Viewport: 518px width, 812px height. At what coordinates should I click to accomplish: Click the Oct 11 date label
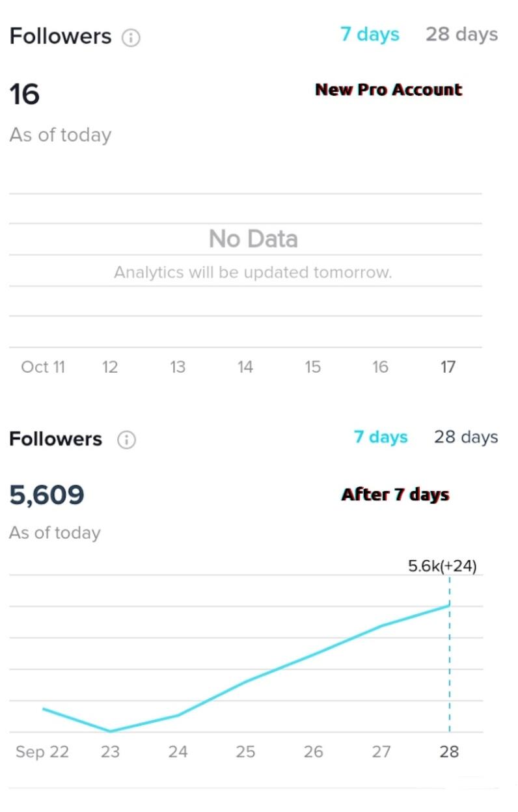(x=43, y=367)
